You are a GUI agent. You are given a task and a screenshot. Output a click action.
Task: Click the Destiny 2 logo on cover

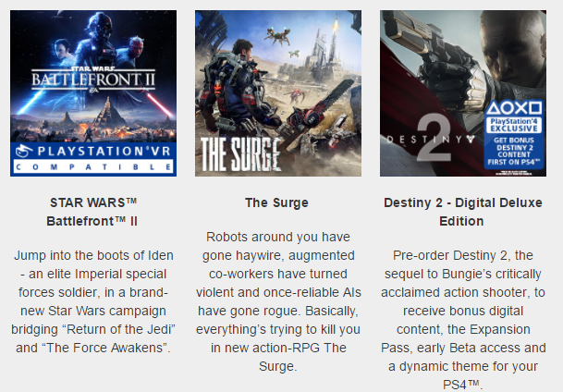tap(431, 139)
